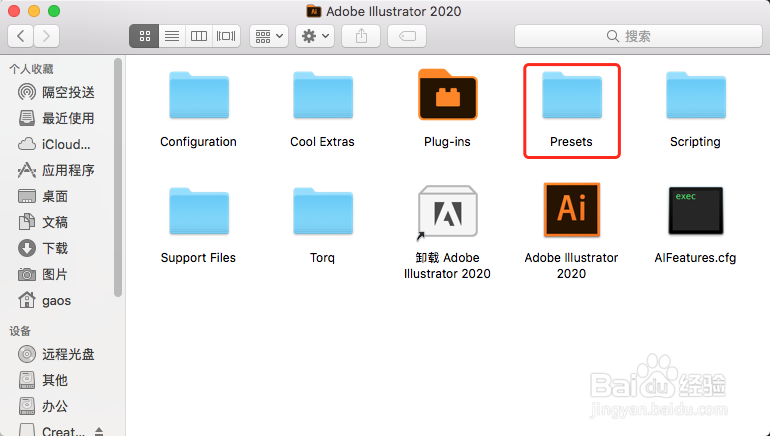The width and height of the screenshot is (770, 436).
Task: Select the Support Files folder
Action: pyautogui.click(x=199, y=211)
